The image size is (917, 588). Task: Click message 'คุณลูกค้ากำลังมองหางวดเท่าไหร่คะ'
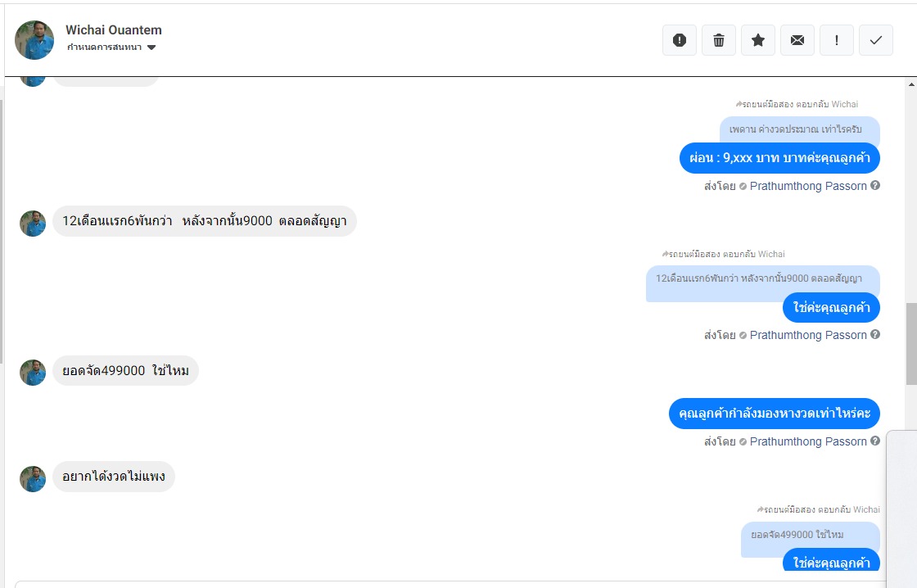pos(774,414)
